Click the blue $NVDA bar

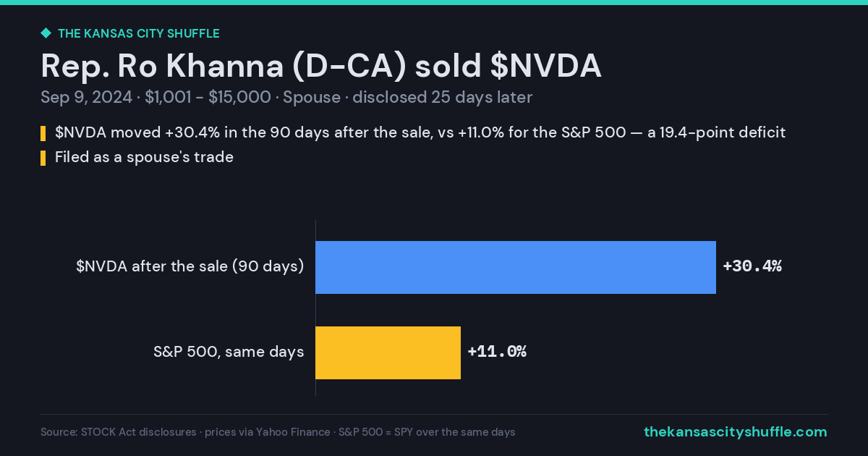tap(516, 267)
